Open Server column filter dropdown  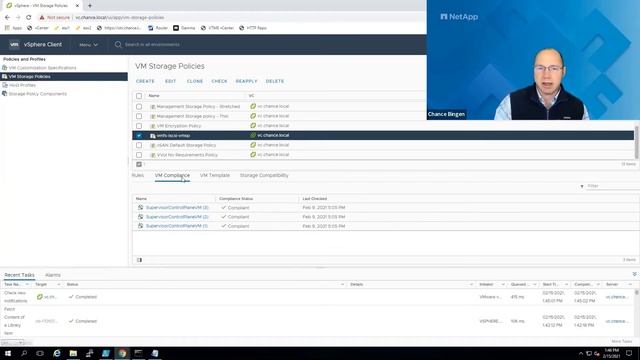click(x=630, y=284)
